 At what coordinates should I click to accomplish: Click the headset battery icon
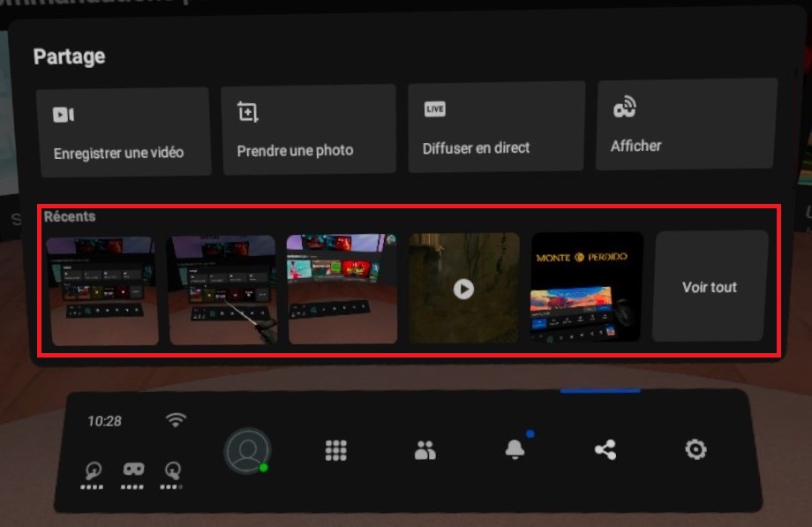(x=133, y=471)
